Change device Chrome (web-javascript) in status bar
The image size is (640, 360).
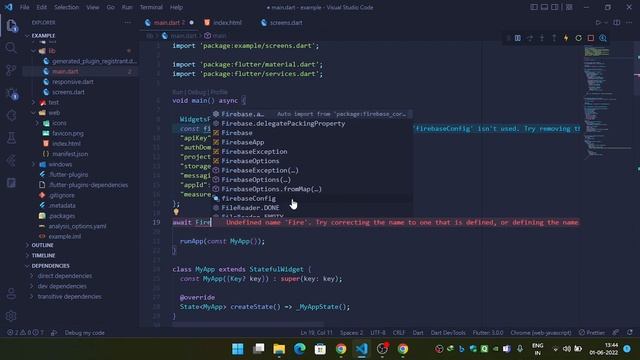540,333
